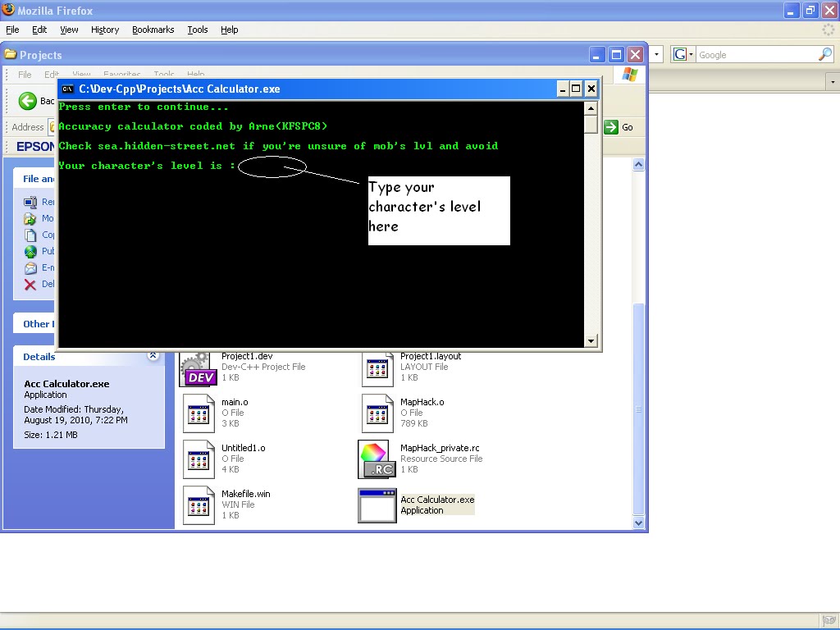Click down arrow of console scrollbar
This screenshot has width=840, height=630.
click(x=591, y=340)
